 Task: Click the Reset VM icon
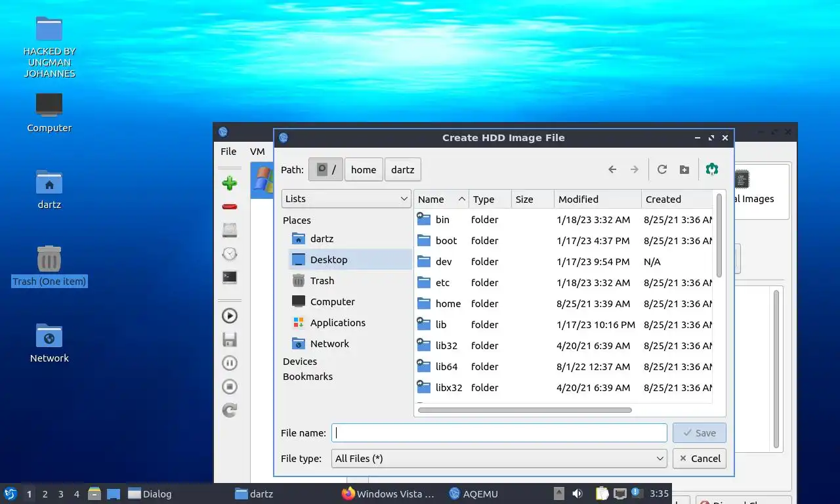point(230,410)
